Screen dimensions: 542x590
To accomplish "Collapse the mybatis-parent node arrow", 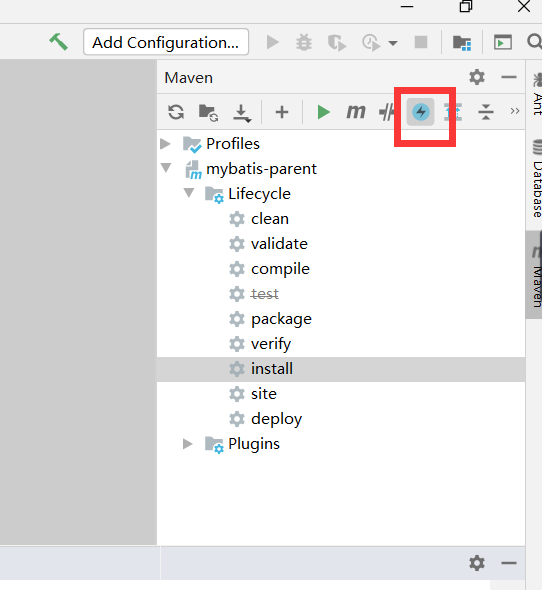I will point(166,167).
